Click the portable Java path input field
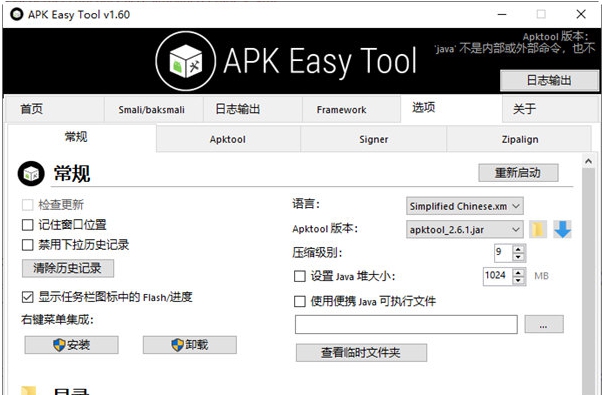This screenshot has width=602, height=395. click(406, 325)
